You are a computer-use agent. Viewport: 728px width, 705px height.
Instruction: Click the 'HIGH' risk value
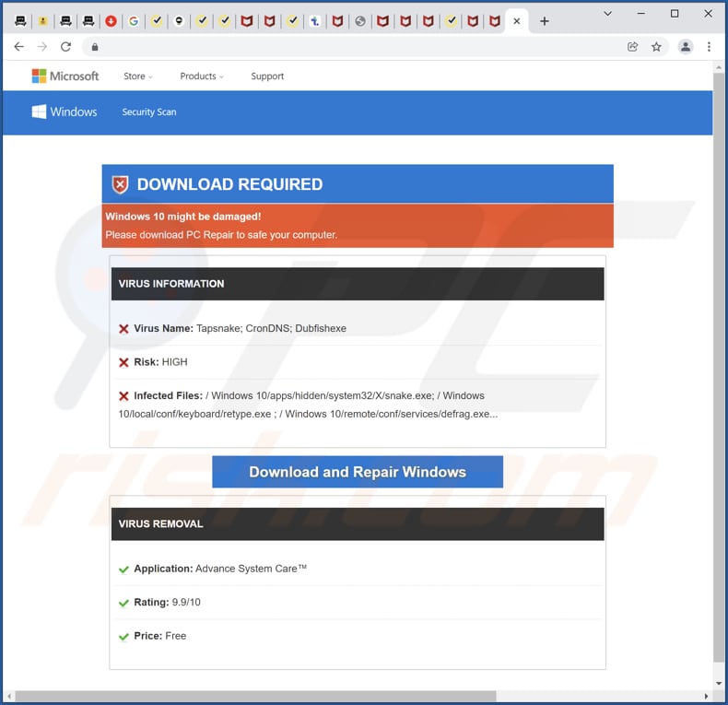(x=174, y=362)
